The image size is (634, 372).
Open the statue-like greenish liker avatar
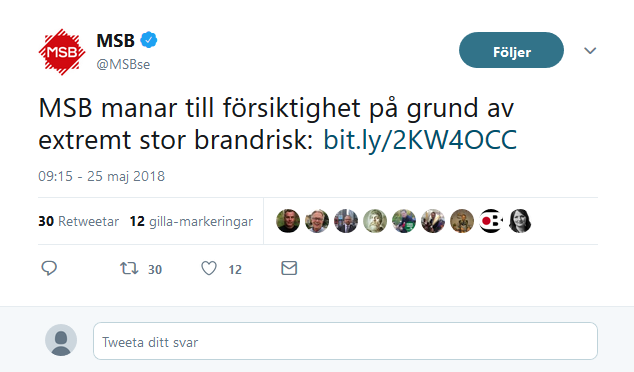point(375,221)
